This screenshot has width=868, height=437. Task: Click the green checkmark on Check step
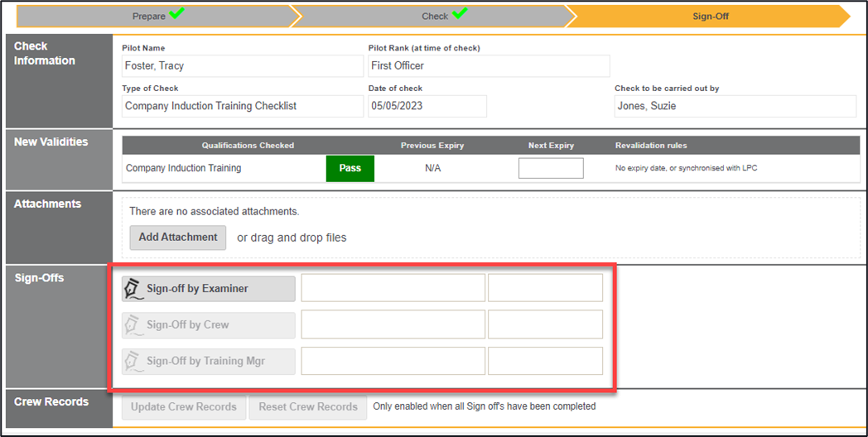[459, 14]
